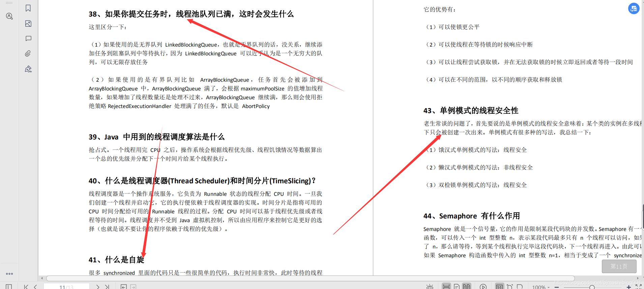Click the text '这里区分一下:'
644x289 pixels.
point(108,27)
